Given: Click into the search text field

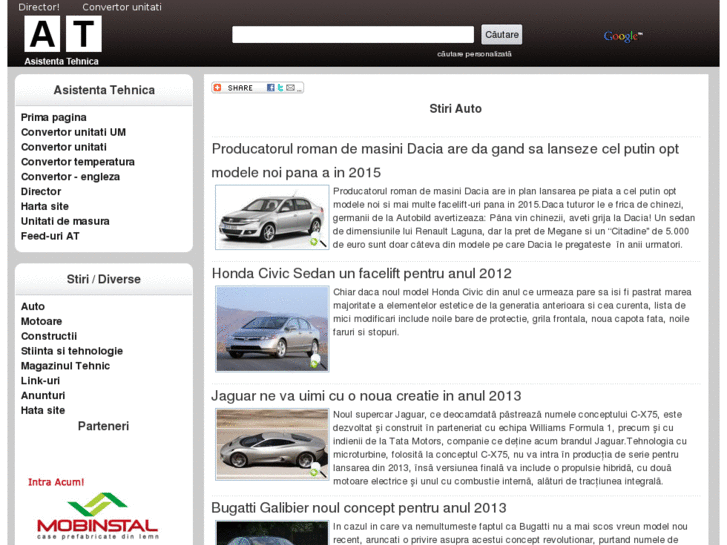Looking at the screenshot, I should click(x=353, y=35).
